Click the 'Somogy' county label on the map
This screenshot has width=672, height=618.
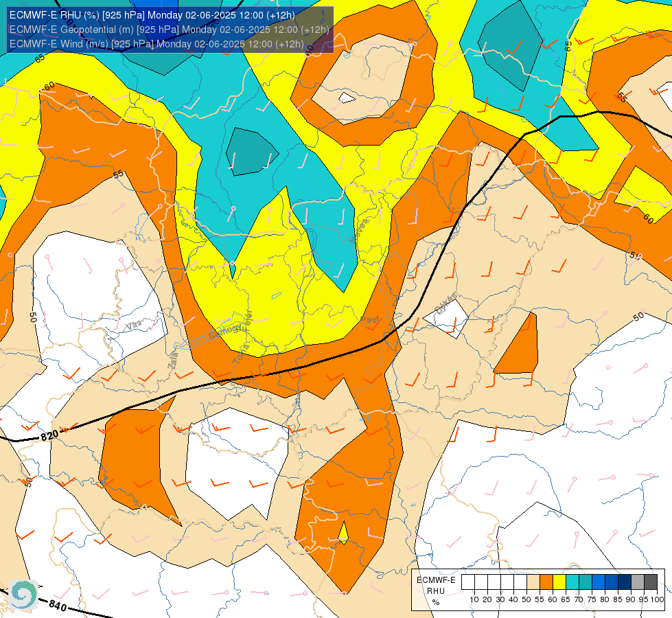point(227,331)
